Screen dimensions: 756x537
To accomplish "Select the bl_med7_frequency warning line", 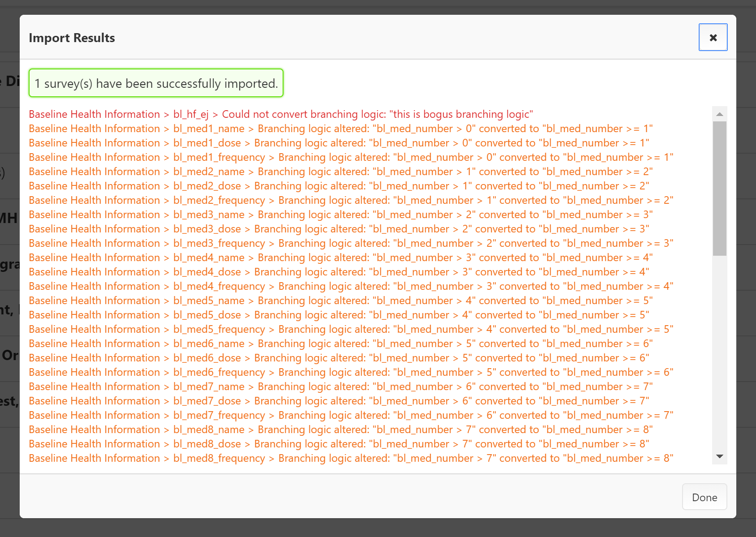I will (351, 416).
